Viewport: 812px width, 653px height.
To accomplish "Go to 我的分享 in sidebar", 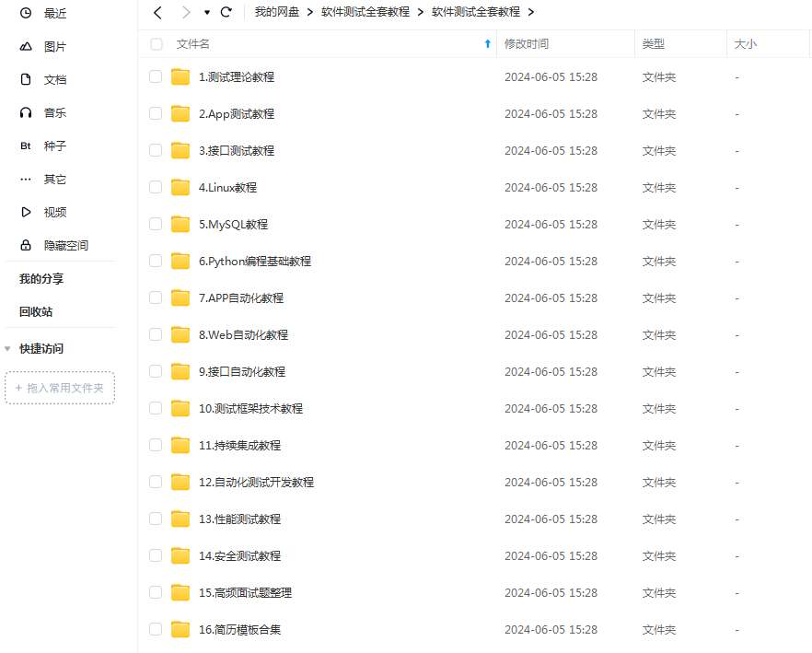I will (x=41, y=279).
